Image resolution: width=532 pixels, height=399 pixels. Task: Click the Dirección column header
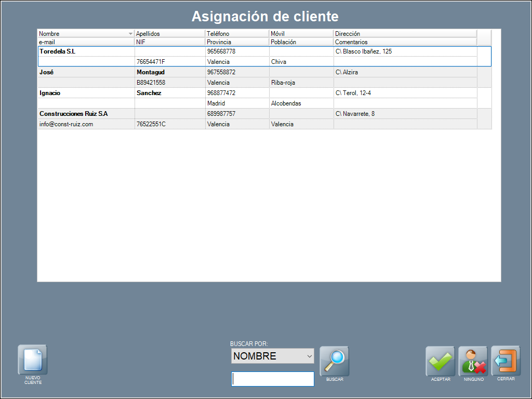[405, 34]
